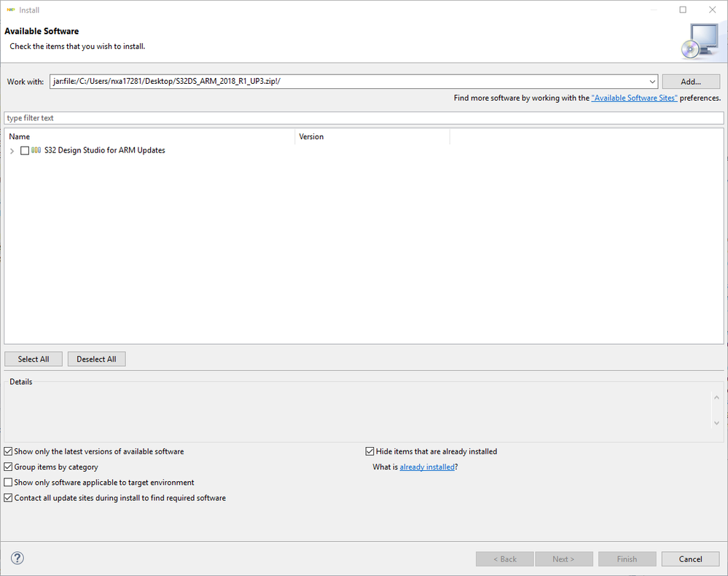
Task: Open the Available Software Sites link
Action: click(x=634, y=98)
